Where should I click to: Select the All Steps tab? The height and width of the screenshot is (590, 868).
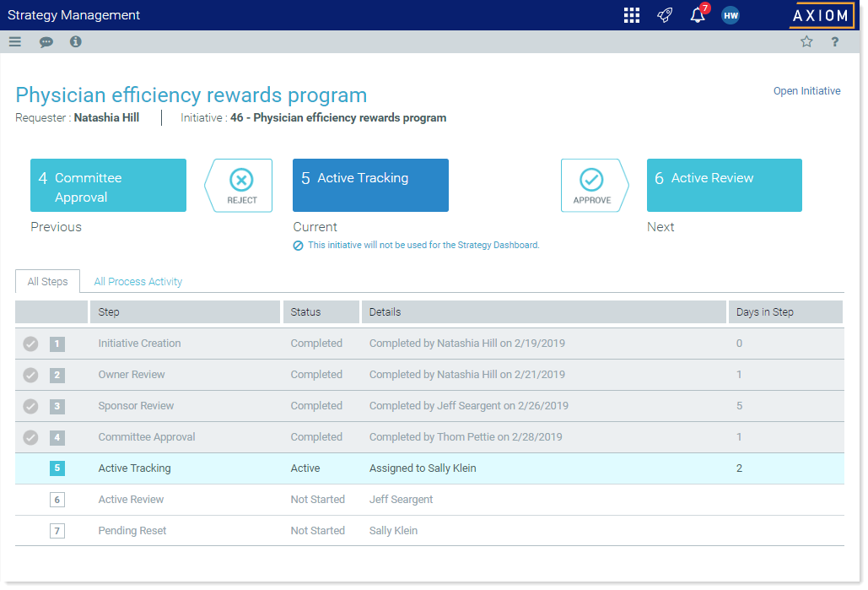pos(47,282)
